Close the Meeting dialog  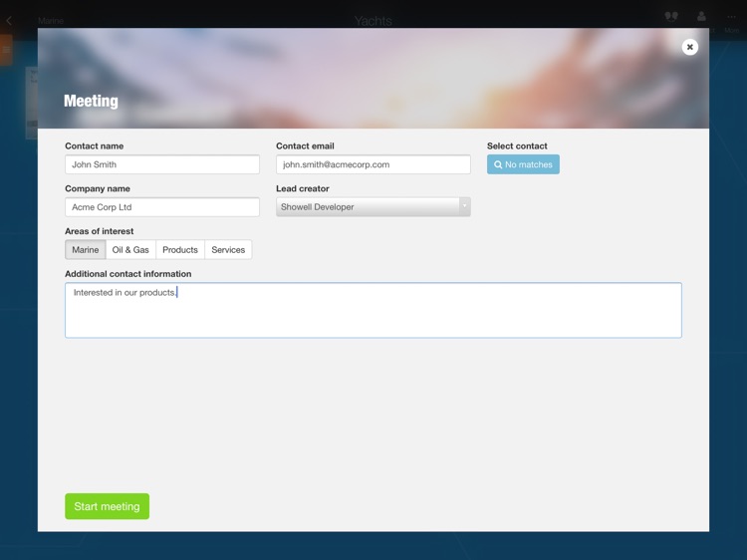[x=689, y=47]
